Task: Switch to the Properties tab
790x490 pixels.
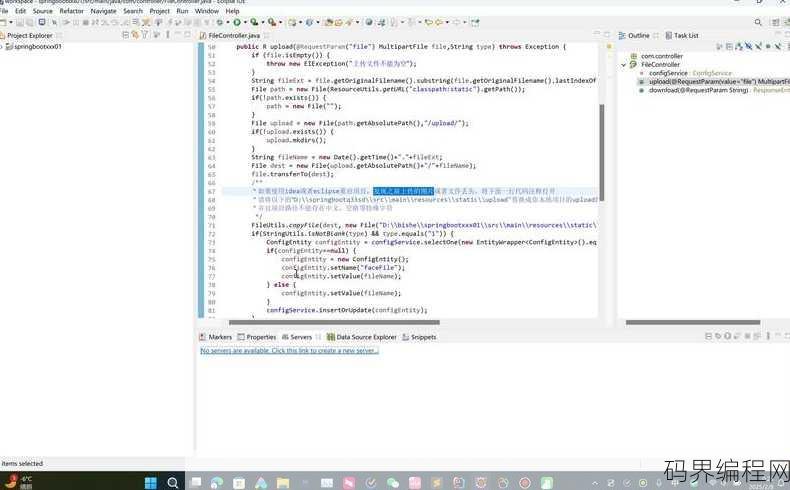Action: pyautogui.click(x=257, y=337)
